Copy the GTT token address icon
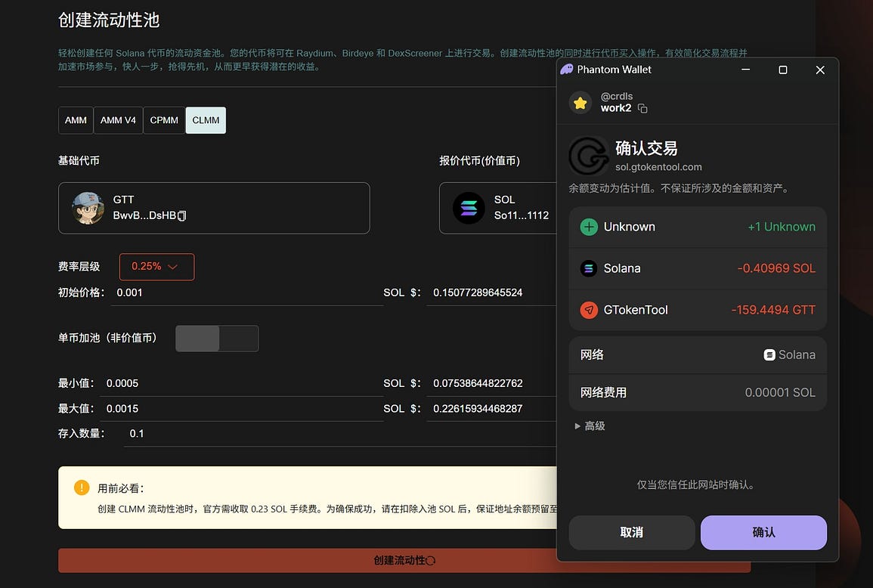 pos(182,215)
